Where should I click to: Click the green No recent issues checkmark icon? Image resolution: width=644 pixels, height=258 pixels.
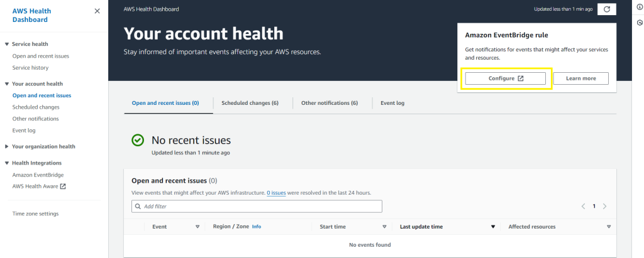point(138,140)
